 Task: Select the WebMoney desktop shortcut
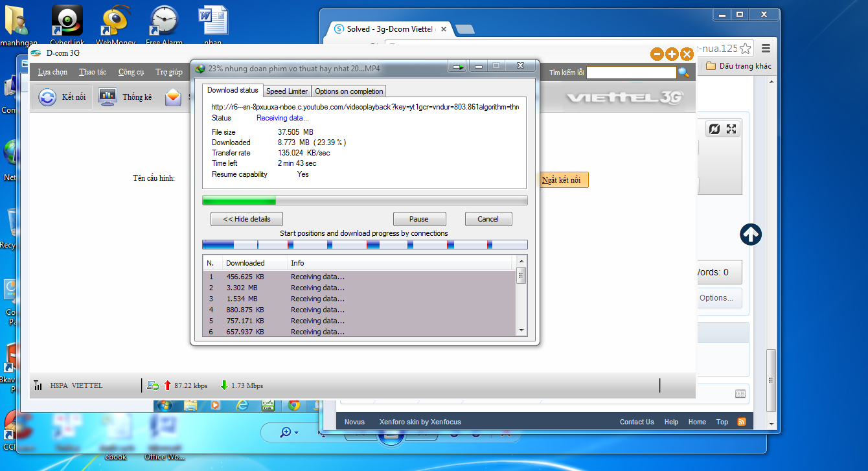pos(116,24)
